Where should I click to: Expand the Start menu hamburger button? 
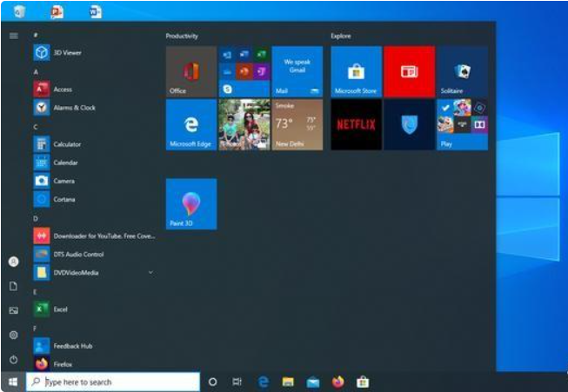tap(14, 36)
